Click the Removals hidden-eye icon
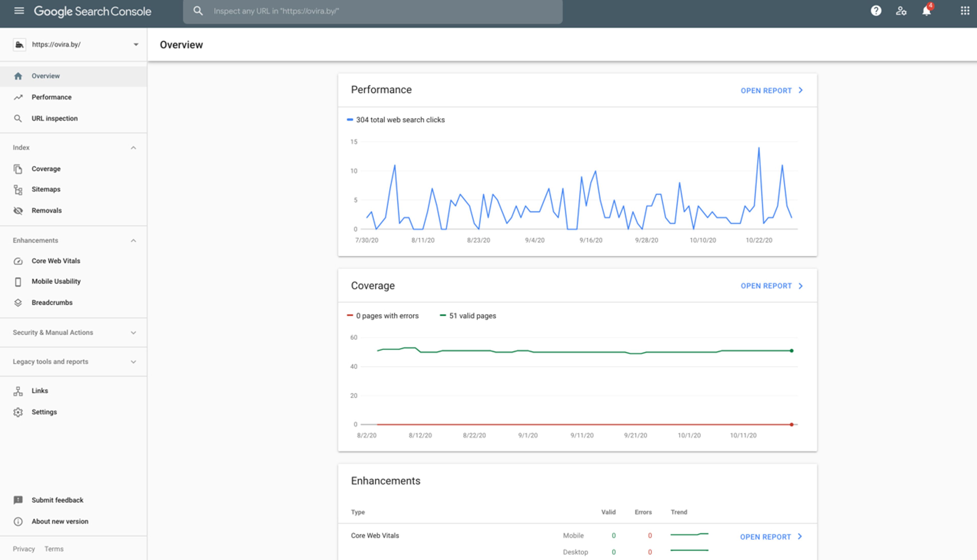Screen dimensions: 977x560 [x=18, y=211]
